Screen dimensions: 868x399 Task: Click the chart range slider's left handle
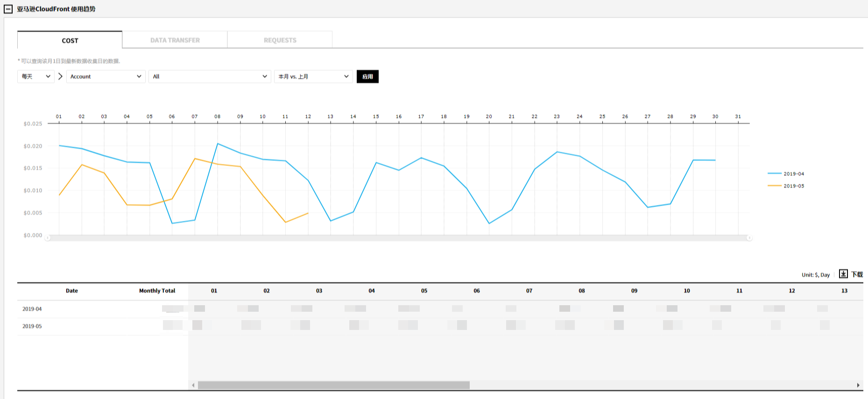click(48, 238)
